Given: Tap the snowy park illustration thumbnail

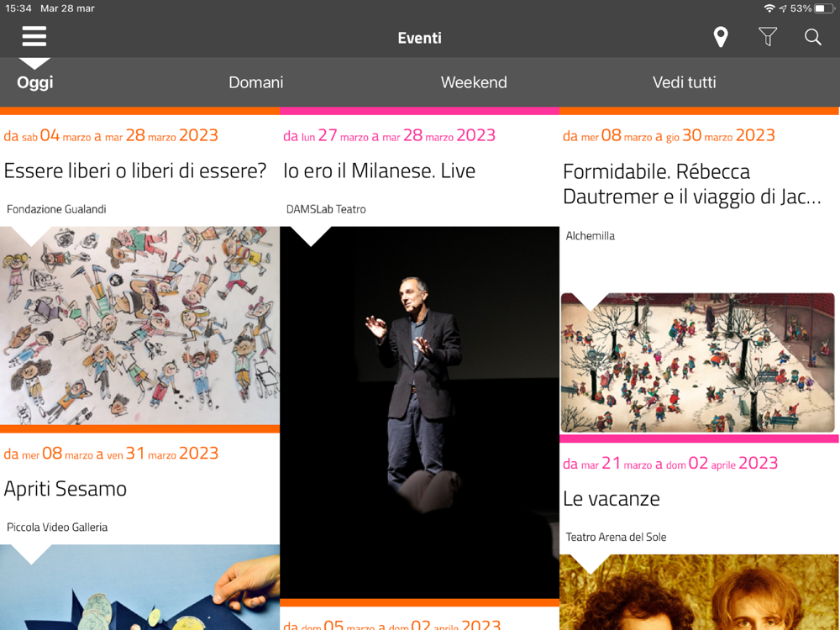Looking at the screenshot, I should (x=697, y=363).
